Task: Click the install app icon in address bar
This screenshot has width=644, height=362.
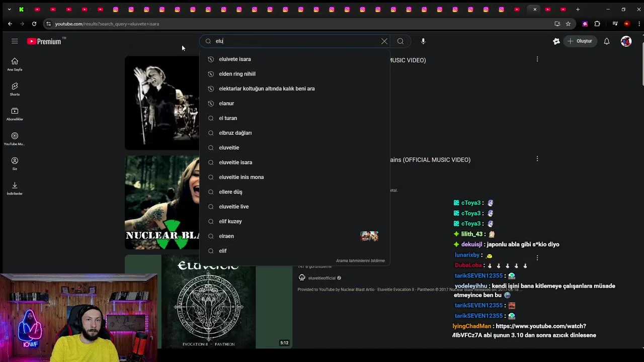Action: tap(557, 24)
